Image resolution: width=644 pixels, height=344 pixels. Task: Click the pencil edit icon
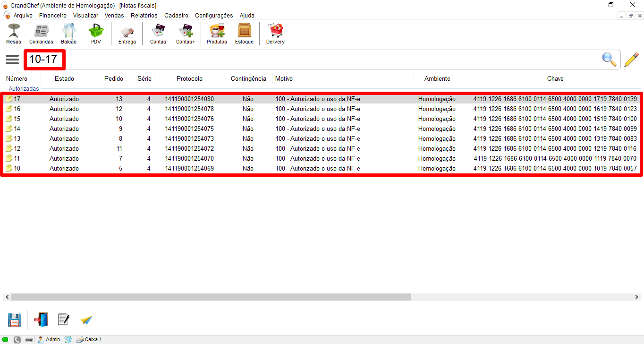[631, 60]
